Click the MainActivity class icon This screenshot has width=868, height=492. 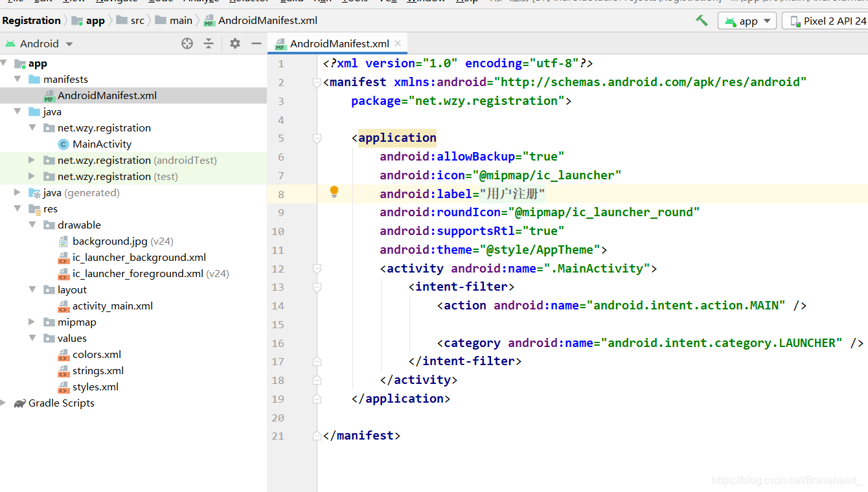click(x=63, y=144)
